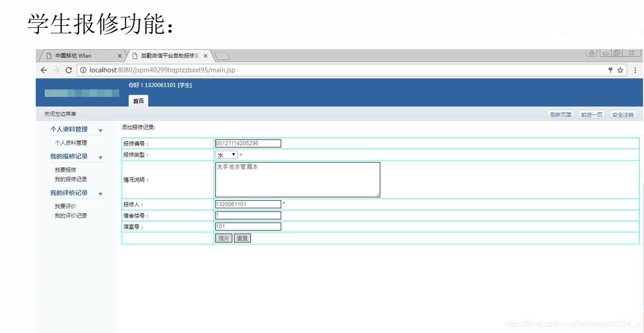Image resolution: width=644 pixels, height=333 pixels.
Task: Click the address bar URL
Action: (x=162, y=70)
